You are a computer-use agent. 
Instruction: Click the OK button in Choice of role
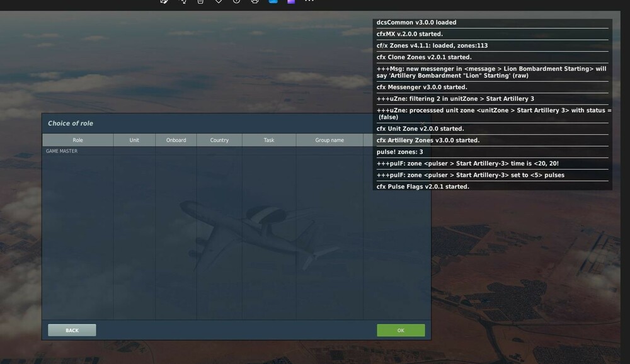(x=401, y=330)
